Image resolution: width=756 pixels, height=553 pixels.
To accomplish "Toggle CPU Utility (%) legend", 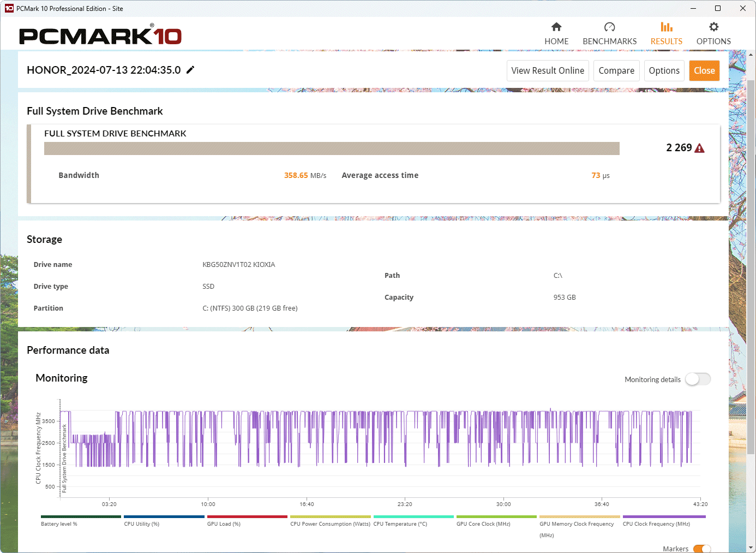I will (164, 520).
